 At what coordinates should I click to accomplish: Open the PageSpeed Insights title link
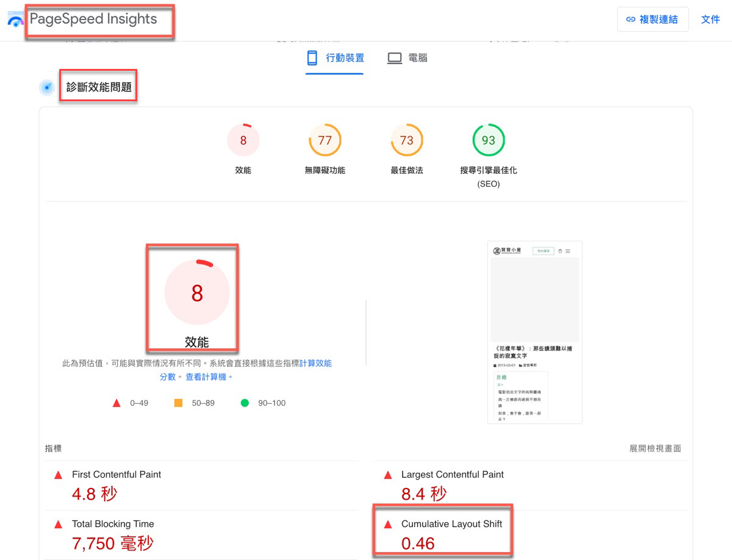(93, 19)
